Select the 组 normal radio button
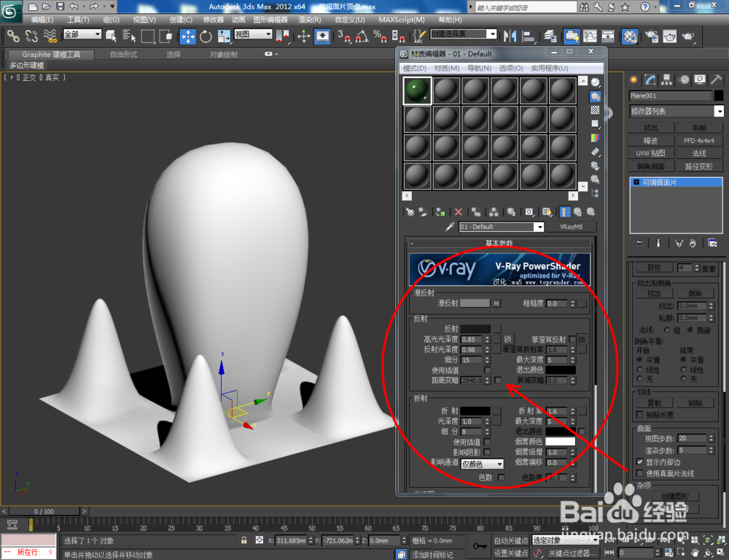The height and width of the screenshot is (560, 729). pyautogui.click(x=667, y=330)
